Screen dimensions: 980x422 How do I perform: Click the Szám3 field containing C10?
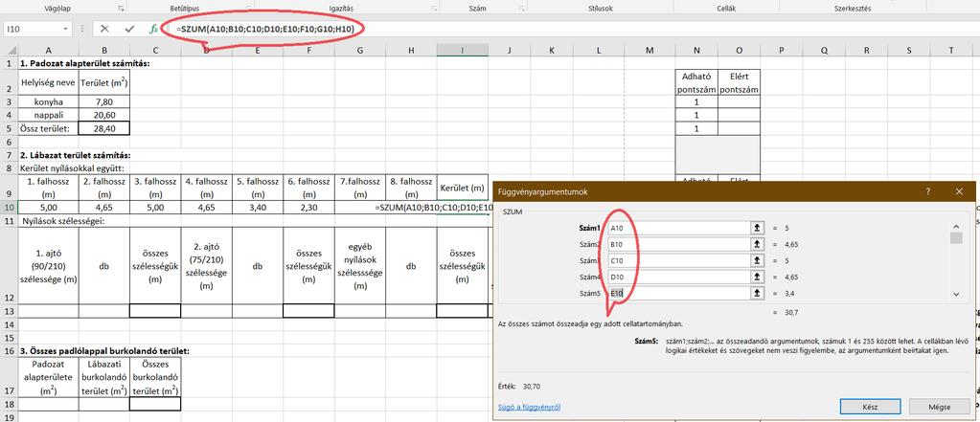[679, 261]
